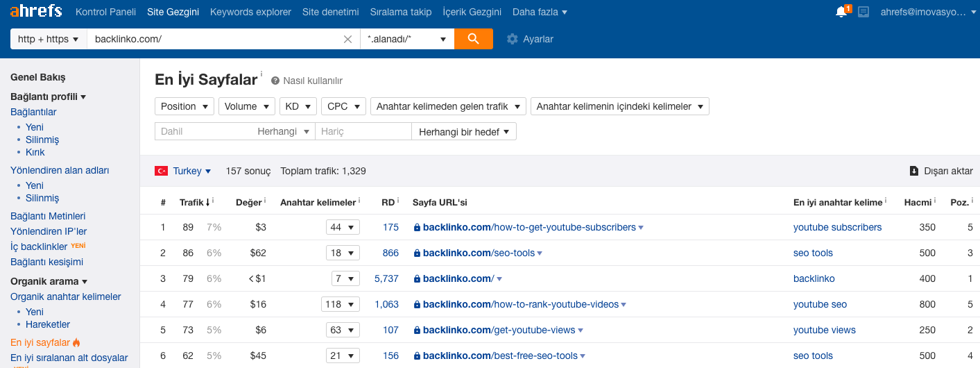Open Yönlendiren IP'ler sidebar link
The height and width of the screenshot is (368, 980).
click(49, 231)
